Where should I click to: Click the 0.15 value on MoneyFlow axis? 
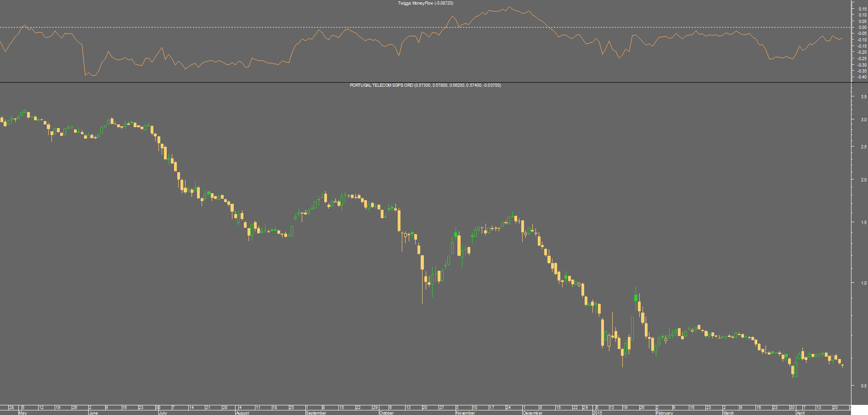pyautogui.click(x=862, y=9)
